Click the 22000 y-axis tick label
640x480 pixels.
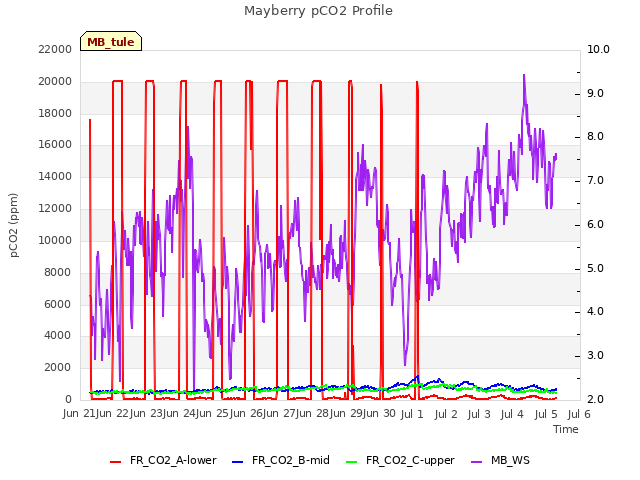coord(55,49)
